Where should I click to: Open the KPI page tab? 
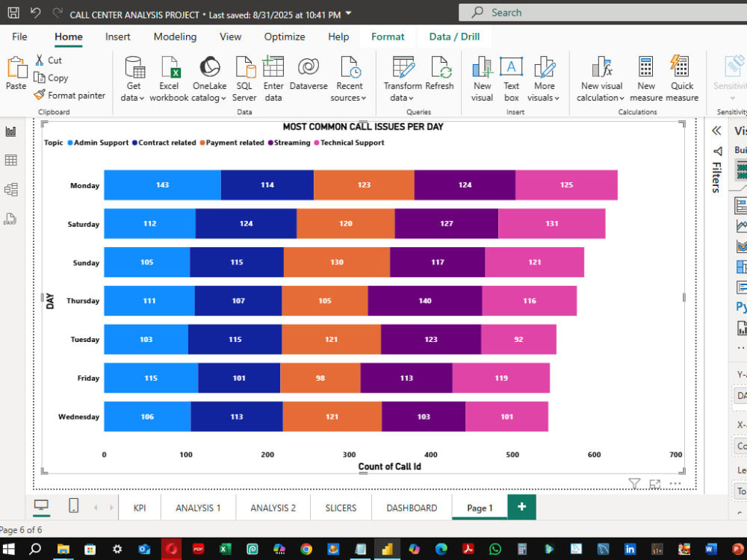tap(140, 508)
